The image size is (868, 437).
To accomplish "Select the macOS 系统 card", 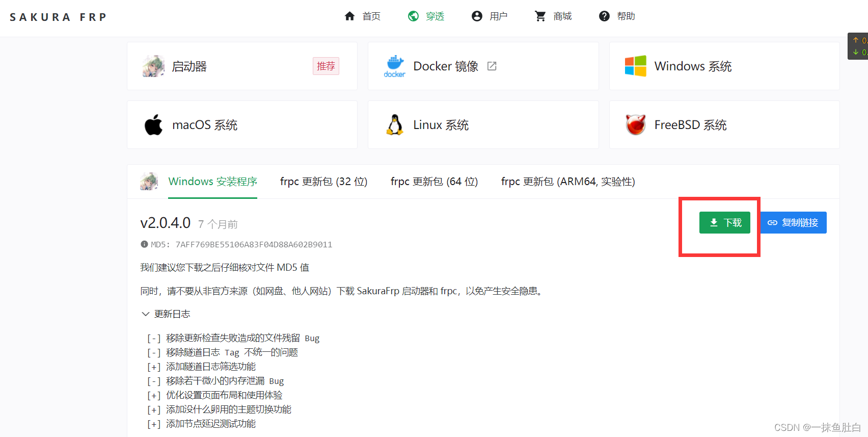I will coord(242,125).
